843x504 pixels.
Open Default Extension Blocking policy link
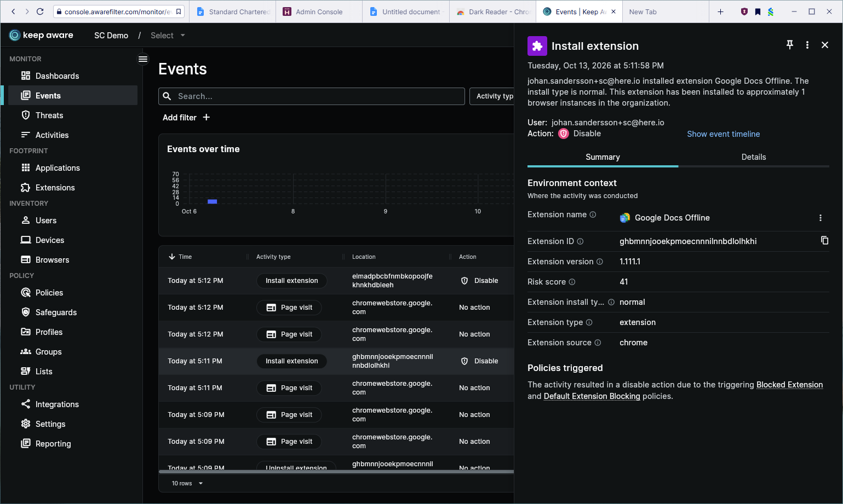pyautogui.click(x=592, y=396)
